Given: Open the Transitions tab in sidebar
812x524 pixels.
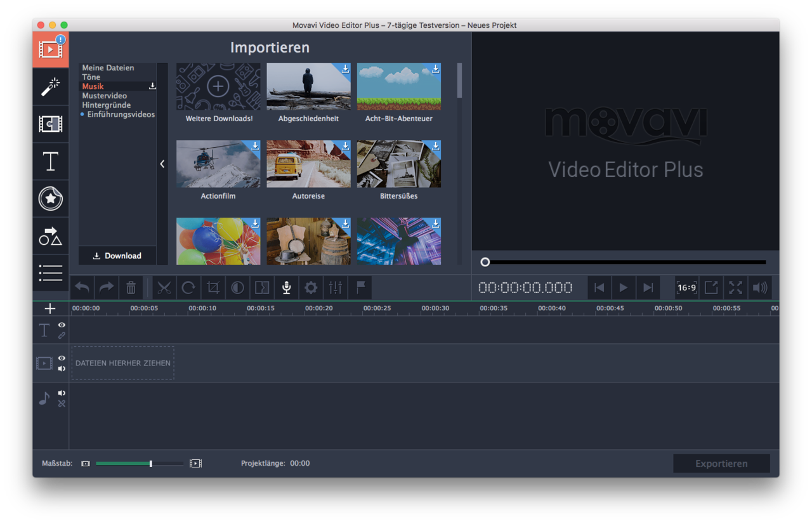Looking at the screenshot, I should [x=51, y=124].
